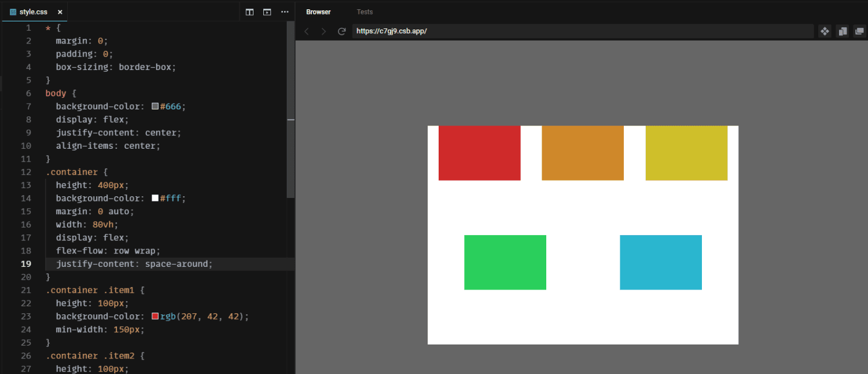The height and width of the screenshot is (374, 868).
Task: Click the yellow box in the preview
Action: 686,153
